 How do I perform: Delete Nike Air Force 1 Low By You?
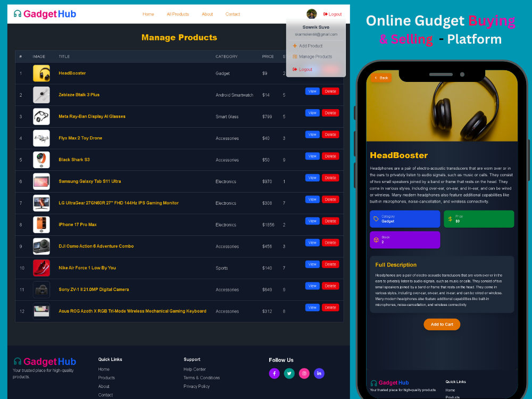[x=330, y=264]
